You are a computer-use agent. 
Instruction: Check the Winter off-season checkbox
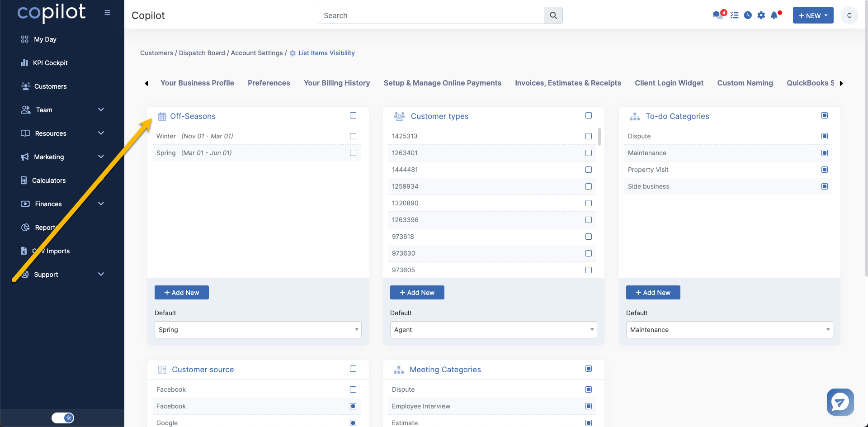[x=353, y=136]
